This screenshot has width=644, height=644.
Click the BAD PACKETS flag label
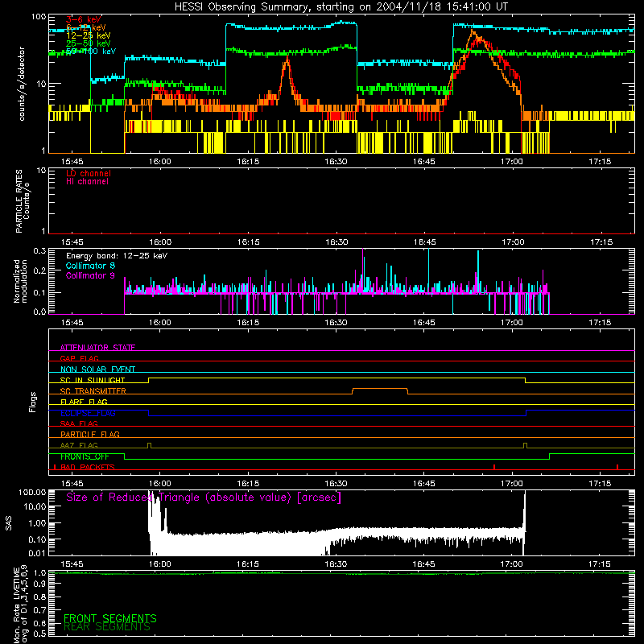(88, 467)
